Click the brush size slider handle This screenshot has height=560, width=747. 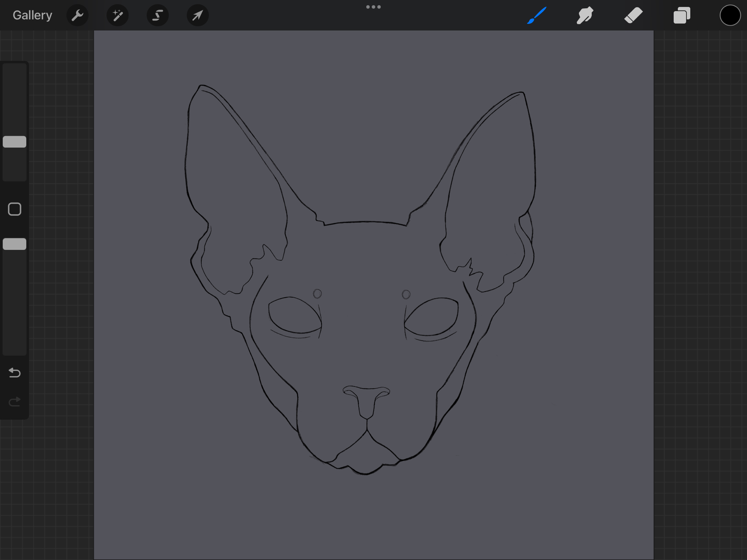tap(15, 142)
